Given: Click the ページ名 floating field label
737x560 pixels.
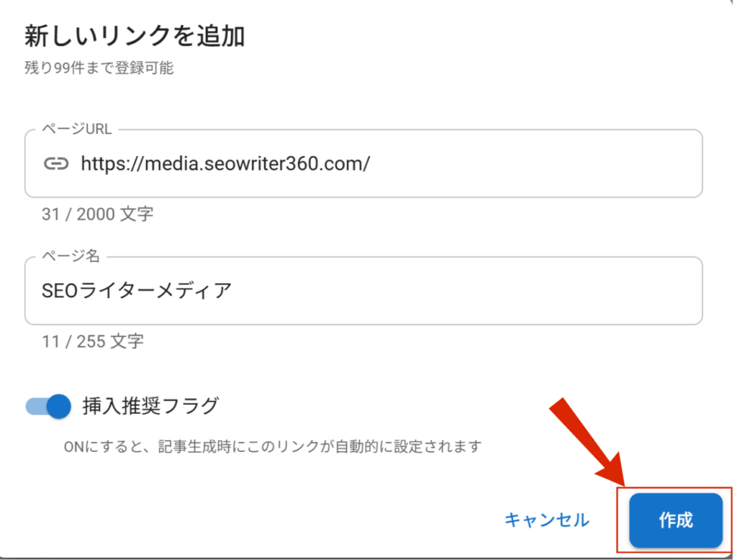Looking at the screenshot, I should [x=71, y=257].
